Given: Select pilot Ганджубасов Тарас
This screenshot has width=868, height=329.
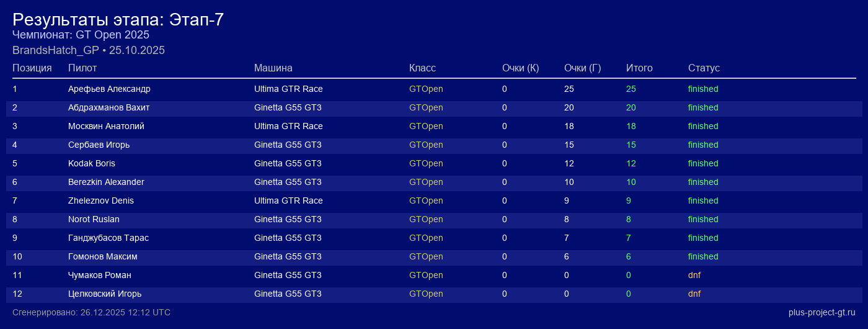Looking at the screenshot, I should tap(108, 238).
